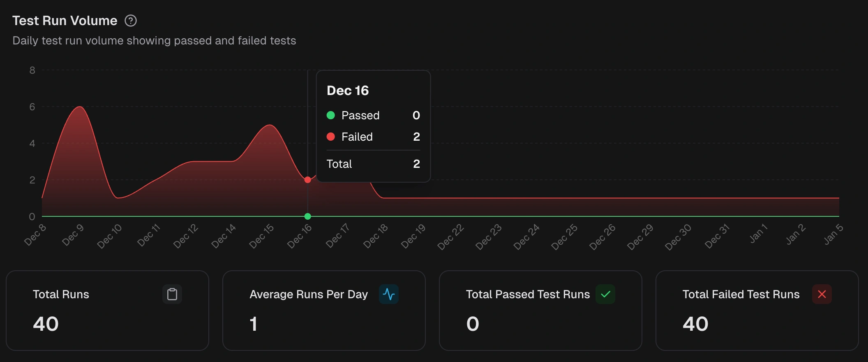The width and height of the screenshot is (868, 362).
Task: Click the Total Runs card label
Action: (61, 294)
